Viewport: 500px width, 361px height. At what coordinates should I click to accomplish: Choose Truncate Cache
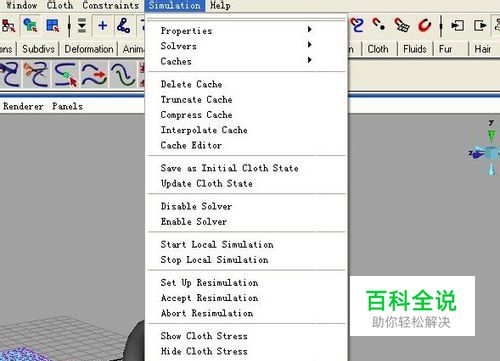pos(247,99)
